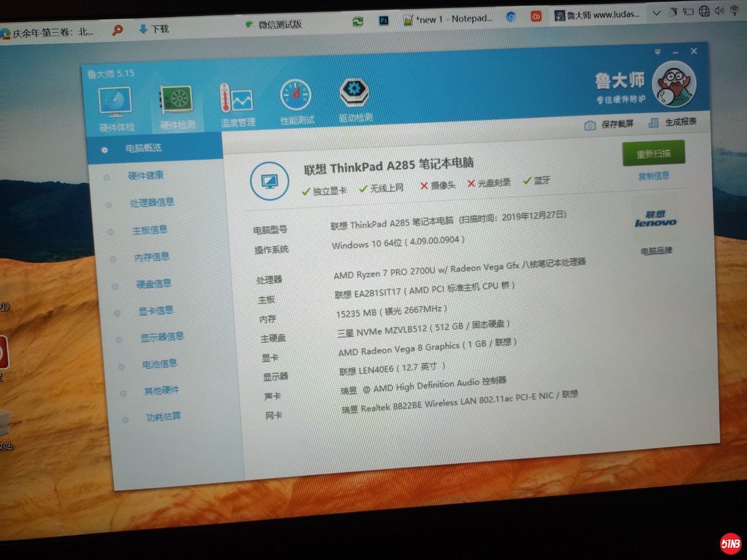747x560 pixels.
Task: Select the 硬件检测 hardware detection icon
Action: click(177, 100)
